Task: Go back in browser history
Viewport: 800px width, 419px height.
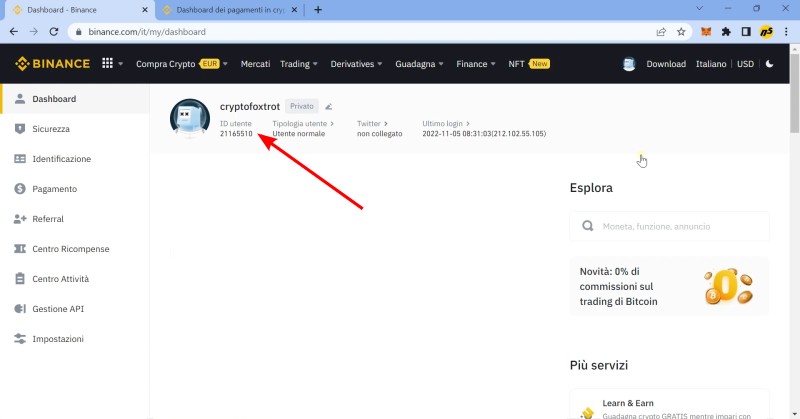Action: pos(14,32)
